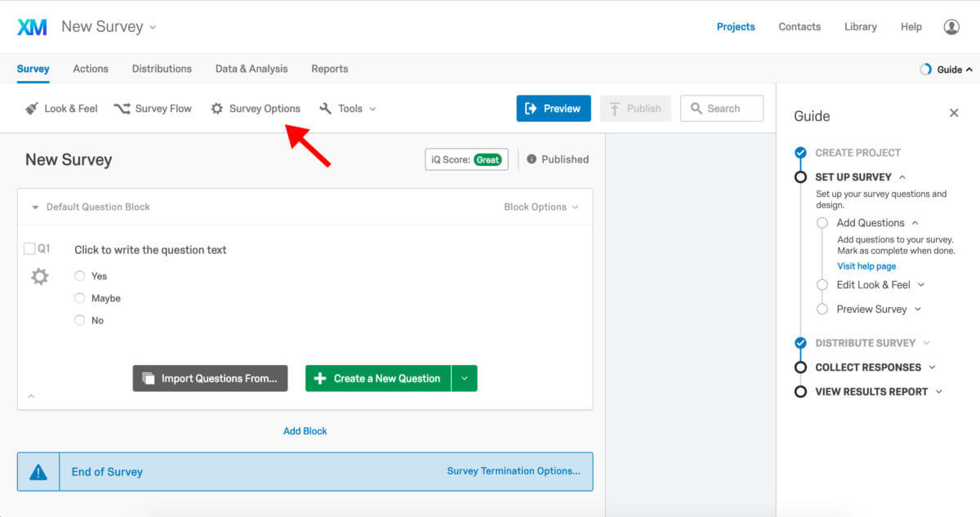Click the Published status info icon
The height and width of the screenshot is (517, 980).
(532, 159)
